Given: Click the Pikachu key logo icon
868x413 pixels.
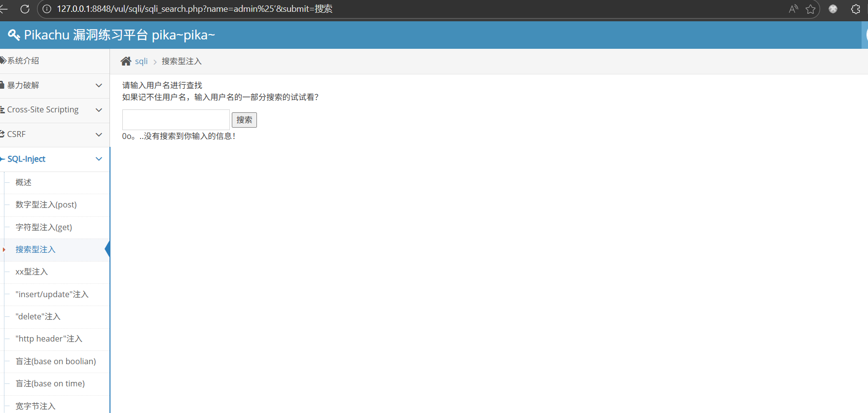Looking at the screenshot, I should tap(14, 35).
